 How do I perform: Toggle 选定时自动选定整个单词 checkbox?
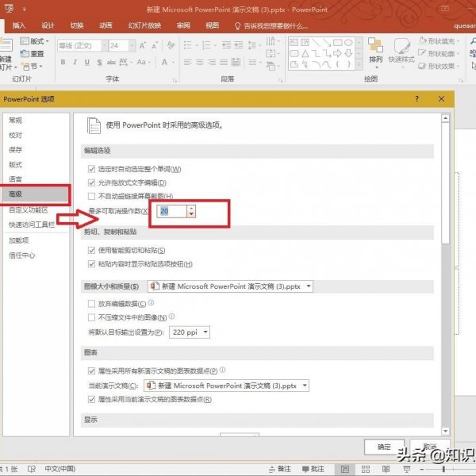[x=92, y=170]
